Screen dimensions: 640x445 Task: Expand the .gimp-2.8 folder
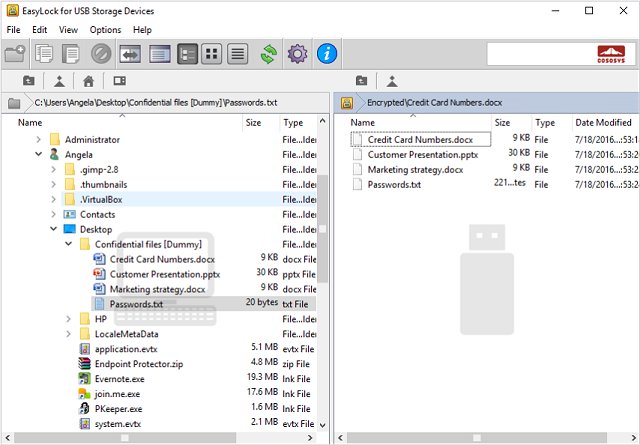point(54,170)
